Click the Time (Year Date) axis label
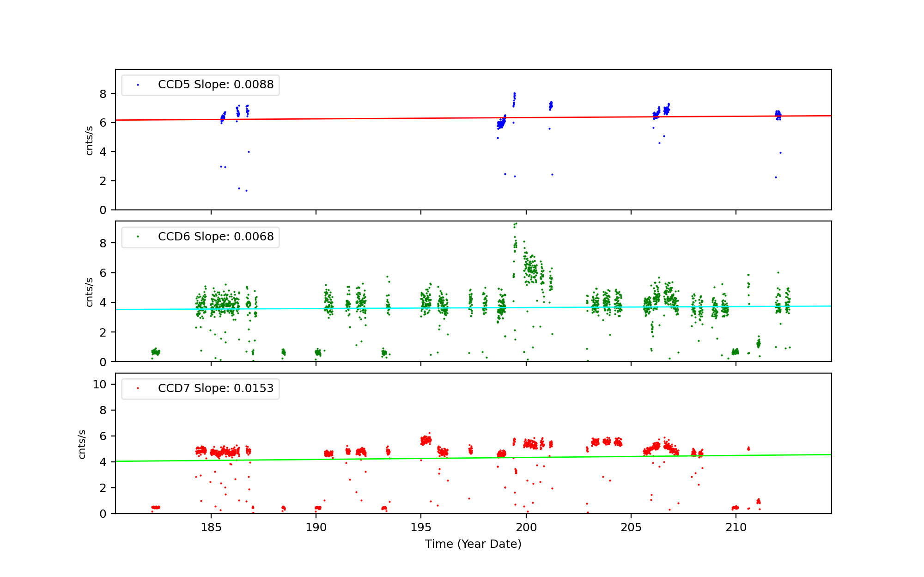 [x=473, y=544]
